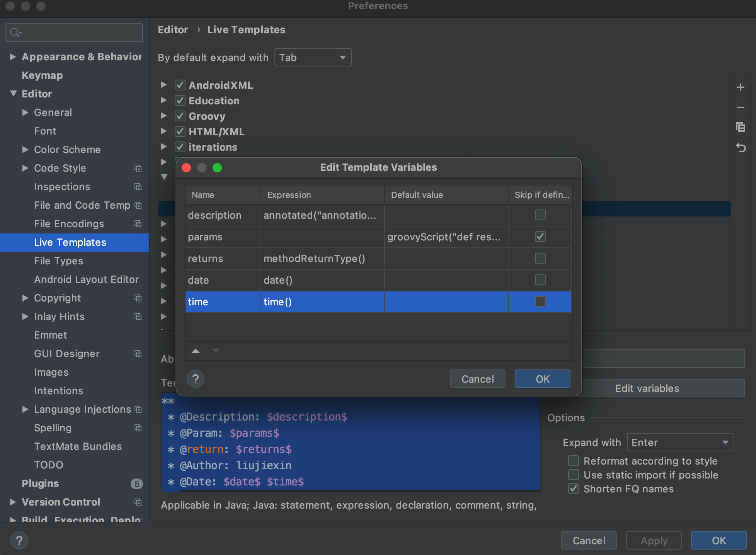756x555 pixels.
Task: Click the help icon in Preferences window
Action: pyautogui.click(x=19, y=541)
